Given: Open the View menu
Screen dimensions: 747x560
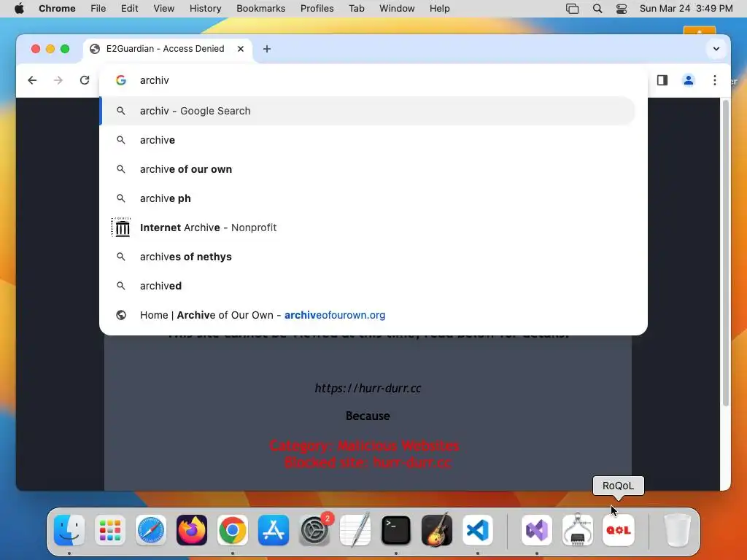Looking at the screenshot, I should pos(163,9).
